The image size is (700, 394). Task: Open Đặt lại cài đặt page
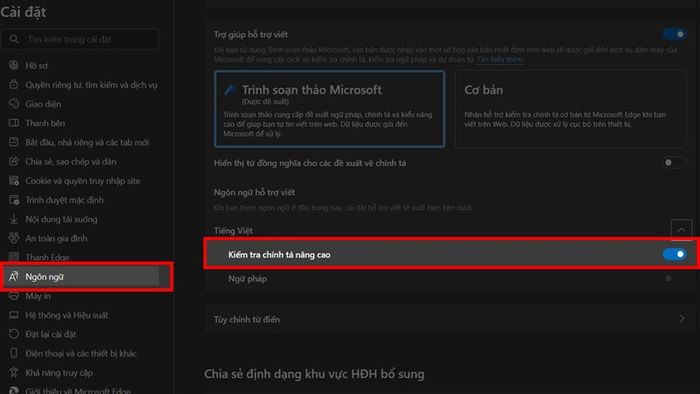click(50, 334)
